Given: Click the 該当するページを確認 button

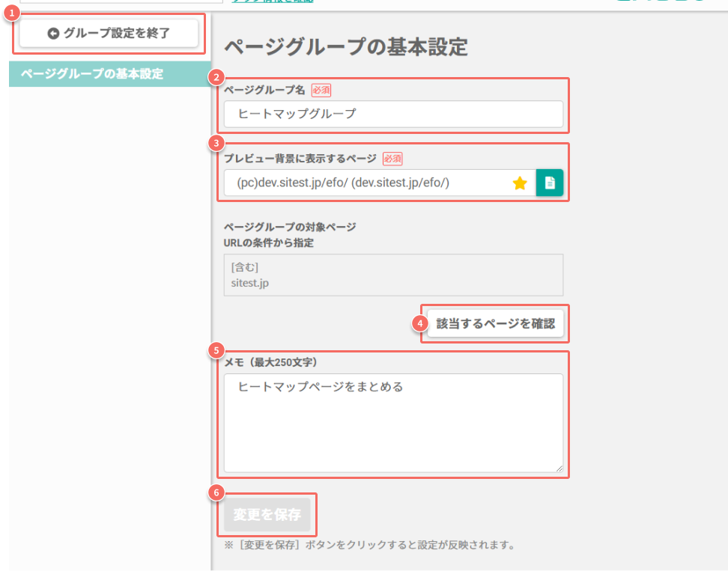Looking at the screenshot, I should coord(495,323).
